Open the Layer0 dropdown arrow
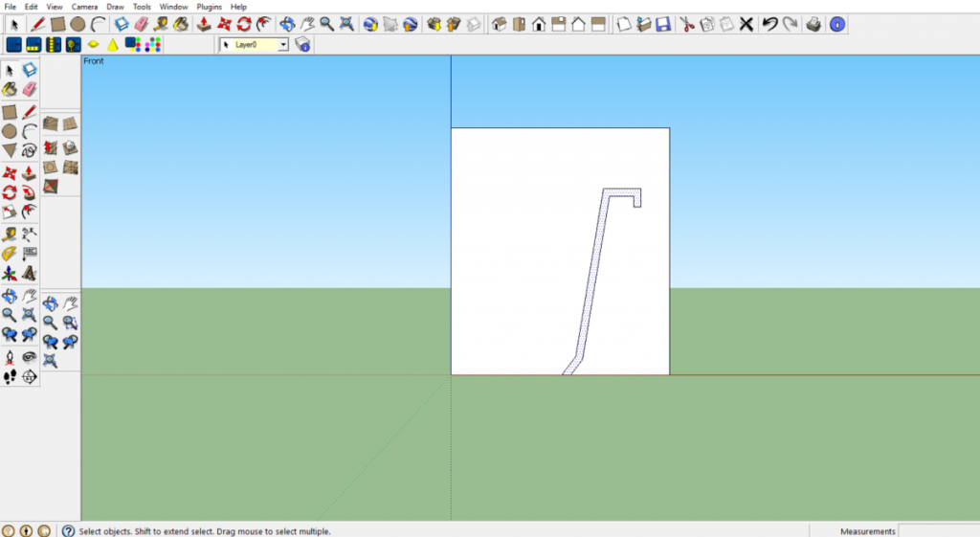The height and width of the screenshot is (537, 980). (x=283, y=44)
